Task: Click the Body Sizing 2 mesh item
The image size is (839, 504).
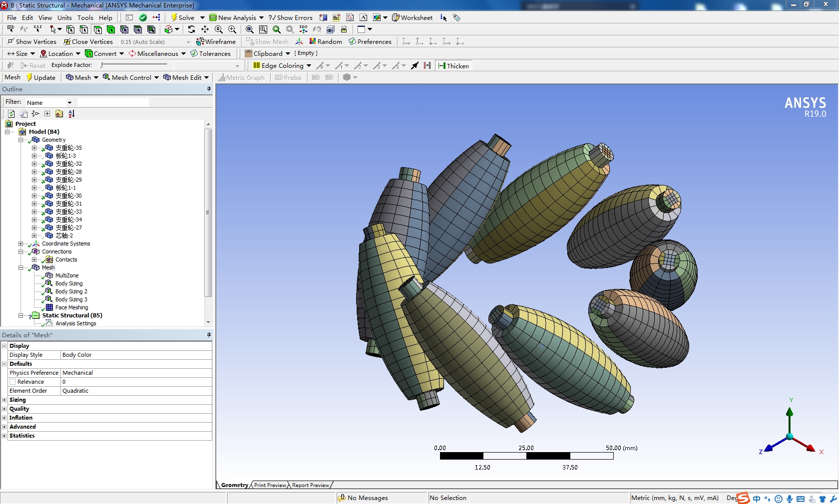Action: pyautogui.click(x=71, y=291)
